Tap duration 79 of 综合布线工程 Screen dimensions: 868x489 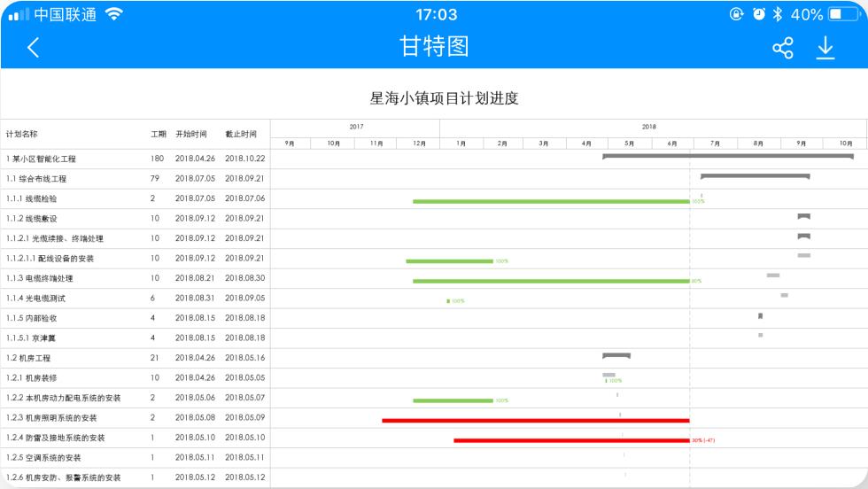tap(154, 178)
